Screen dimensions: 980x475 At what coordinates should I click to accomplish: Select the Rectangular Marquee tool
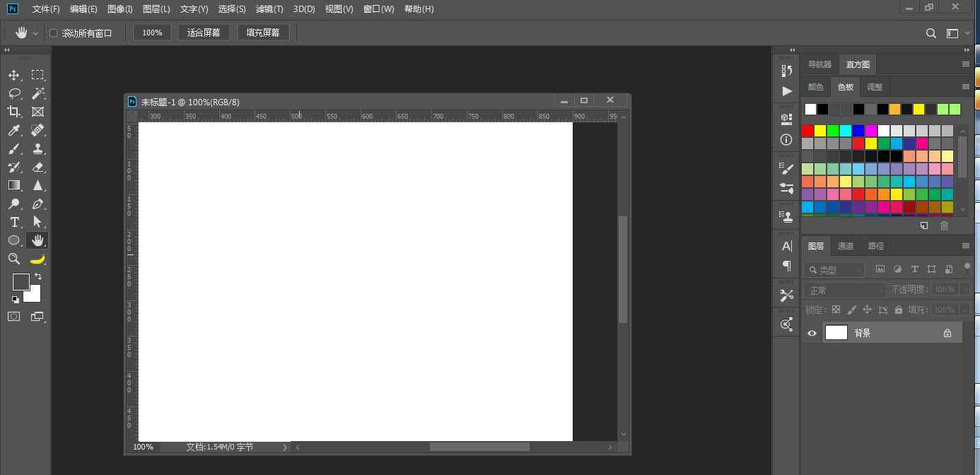(x=37, y=75)
